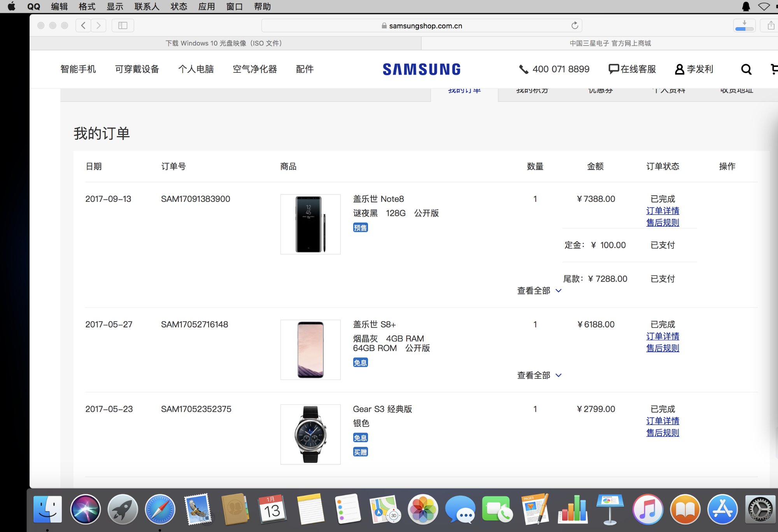Open 订单详情 for Gear S3 order
778x532 pixels.
point(663,421)
